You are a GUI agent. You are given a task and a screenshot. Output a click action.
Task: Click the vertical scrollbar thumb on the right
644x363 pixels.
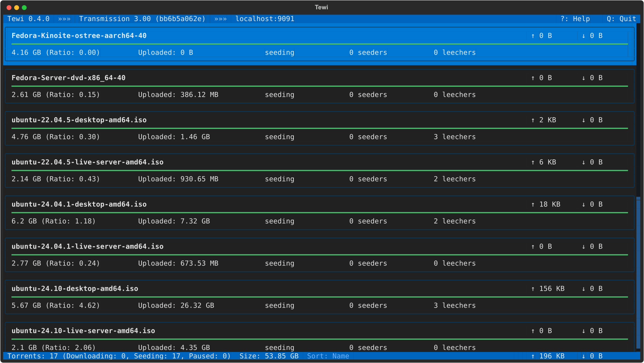[x=638, y=273]
